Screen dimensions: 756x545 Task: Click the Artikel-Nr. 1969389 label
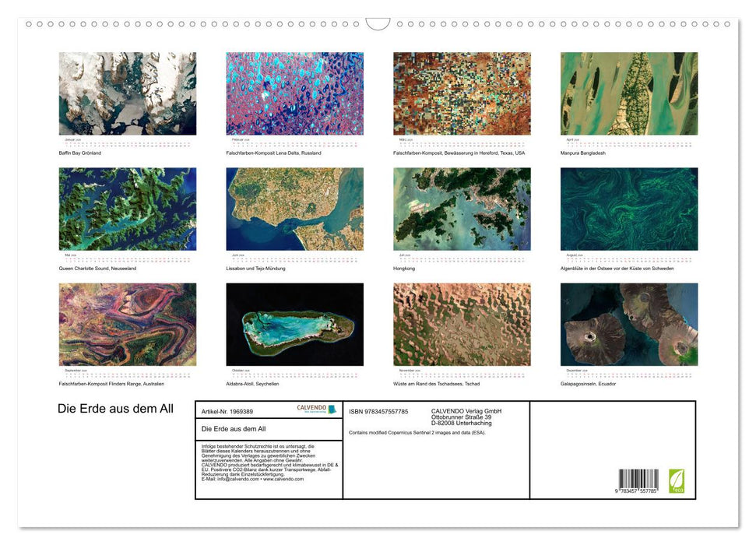coord(227,411)
